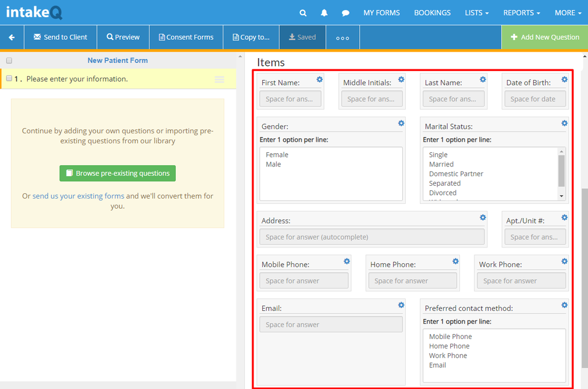Preview the form

(x=123, y=37)
